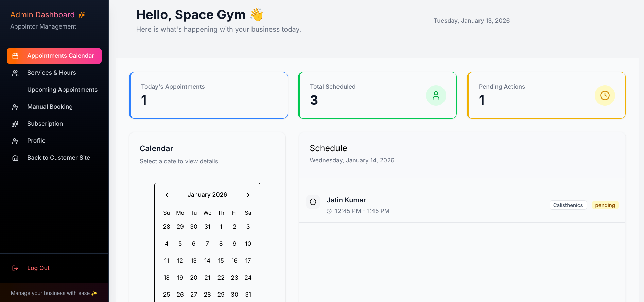Click the home icon beside Back to Customer Site

(15, 158)
